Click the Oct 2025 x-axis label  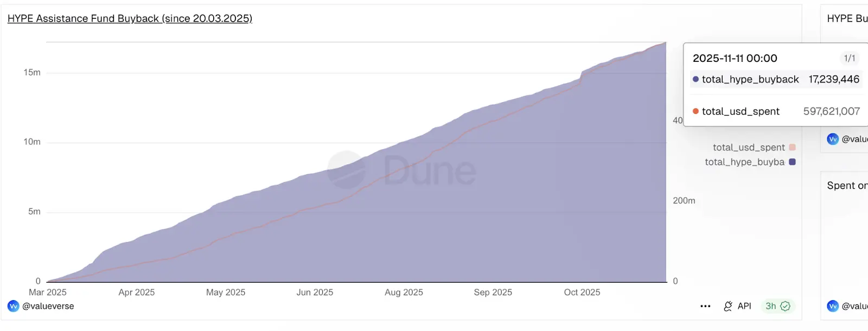[x=582, y=292]
